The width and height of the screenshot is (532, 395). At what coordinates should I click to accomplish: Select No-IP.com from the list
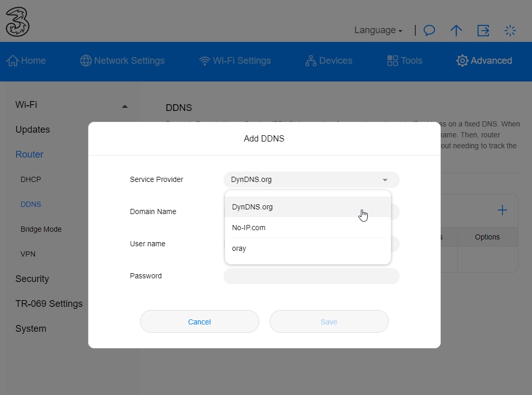307,228
